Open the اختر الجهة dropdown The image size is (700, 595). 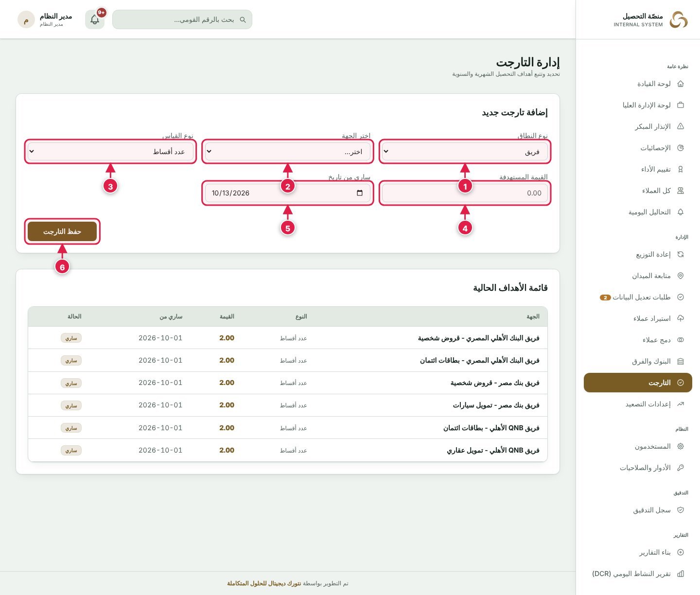(x=288, y=152)
